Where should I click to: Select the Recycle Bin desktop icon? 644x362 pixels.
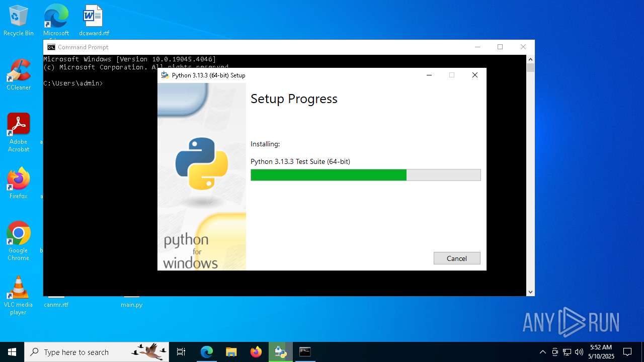pos(19,21)
